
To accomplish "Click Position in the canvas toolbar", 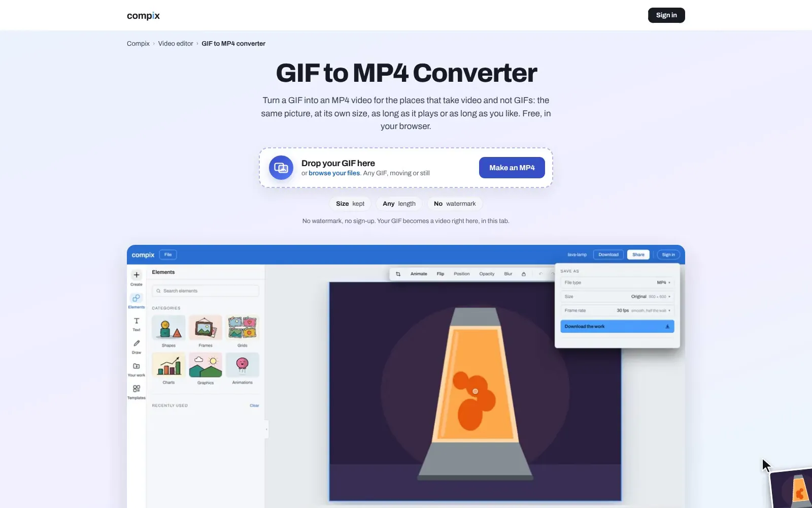I will pos(462,274).
